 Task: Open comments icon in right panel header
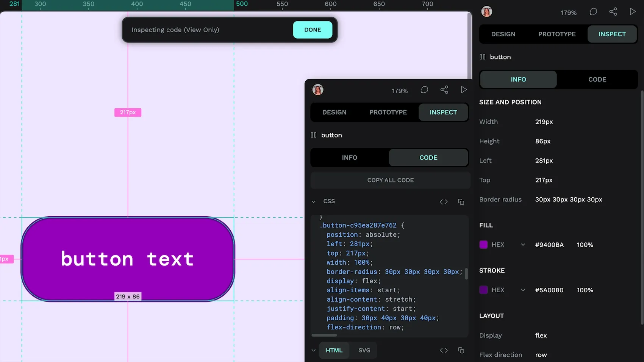point(593,12)
